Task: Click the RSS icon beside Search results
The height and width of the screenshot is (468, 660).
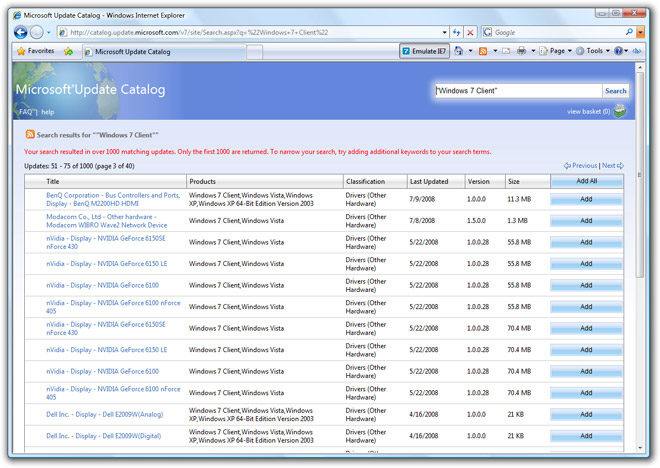Action: [30, 134]
